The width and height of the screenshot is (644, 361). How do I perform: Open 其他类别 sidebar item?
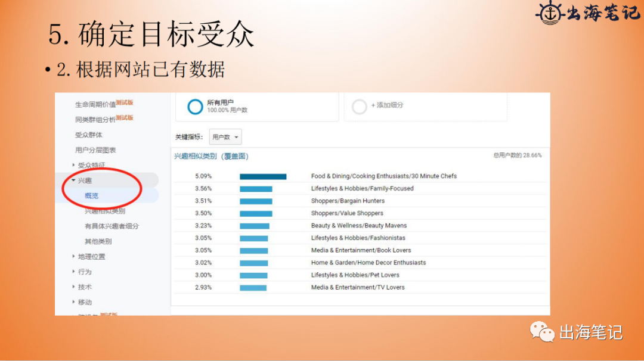coord(98,241)
